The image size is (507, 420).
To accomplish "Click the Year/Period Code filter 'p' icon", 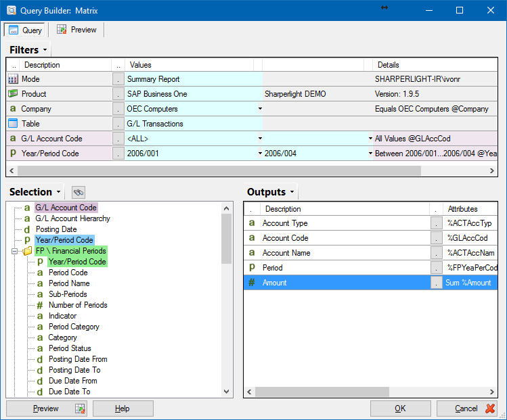I will pos(13,153).
